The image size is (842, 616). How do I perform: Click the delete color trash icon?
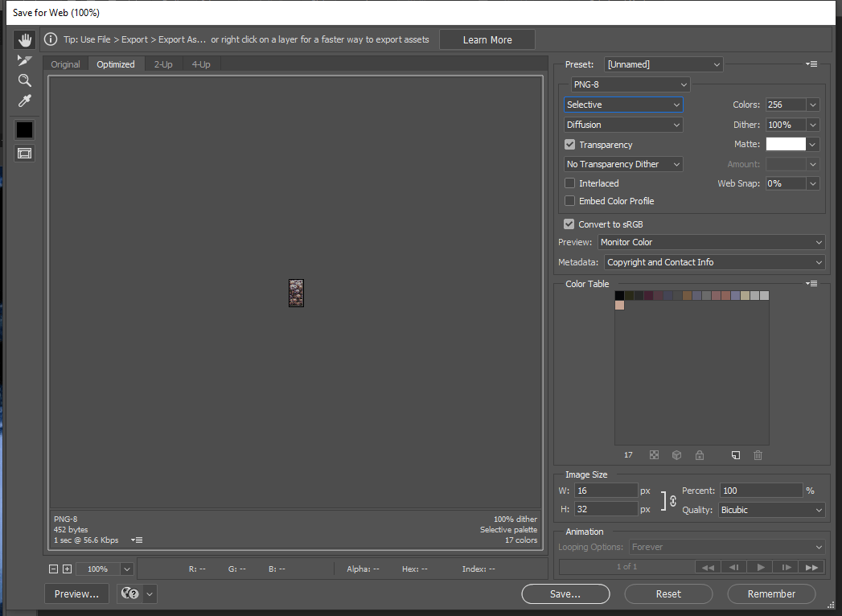pyautogui.click(x=758, y=455)
